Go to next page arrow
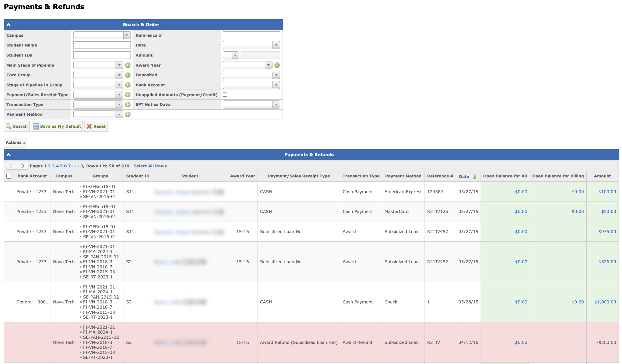 pos(23,166)
